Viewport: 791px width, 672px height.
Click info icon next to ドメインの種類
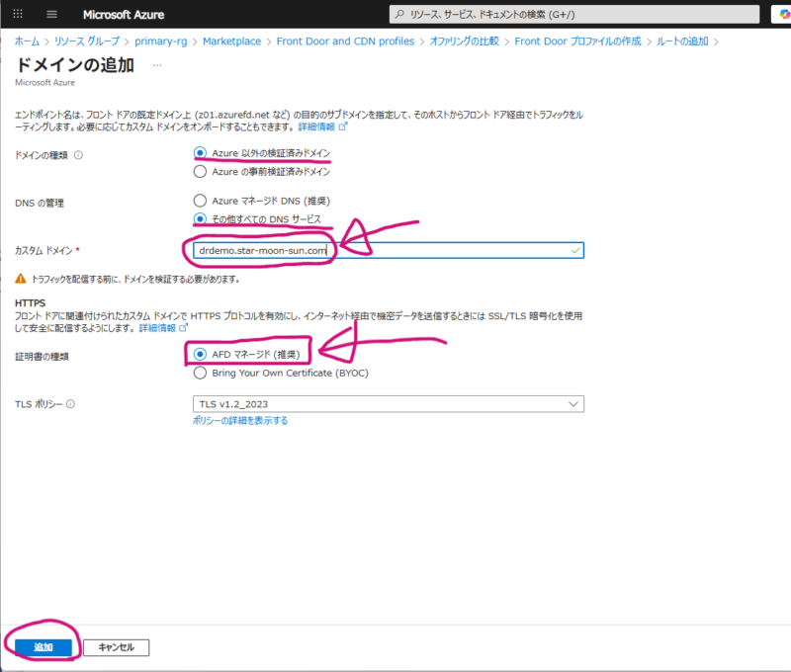[79, 155]
